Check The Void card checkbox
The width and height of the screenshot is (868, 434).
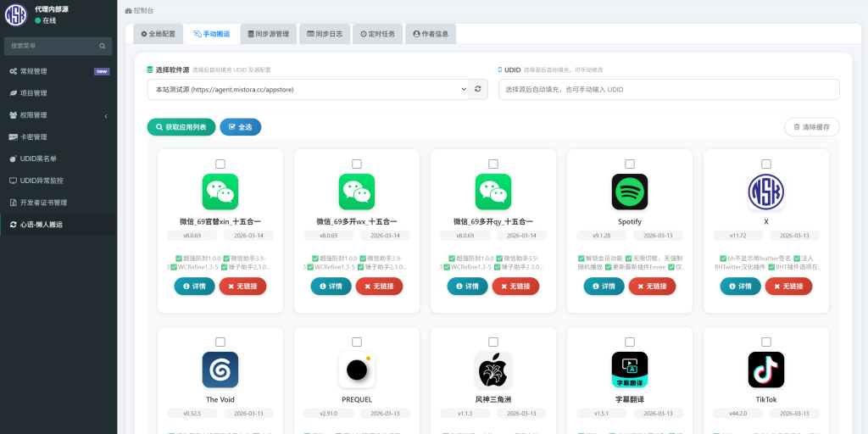tap(220, 342)
